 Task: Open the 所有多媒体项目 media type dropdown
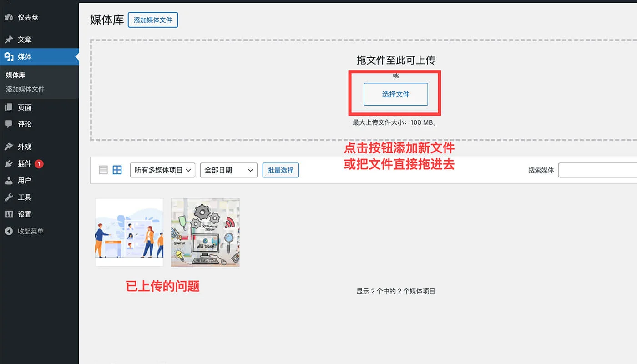click(162, 170)
